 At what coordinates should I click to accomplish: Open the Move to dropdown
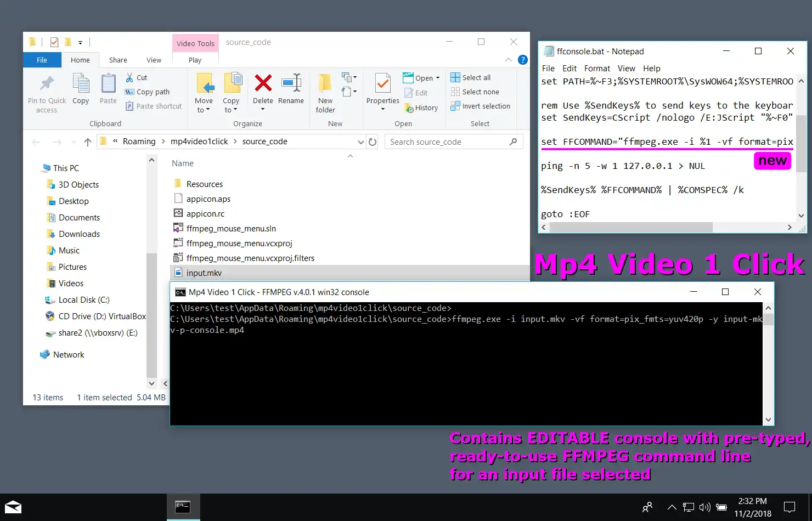click(204, 105)
